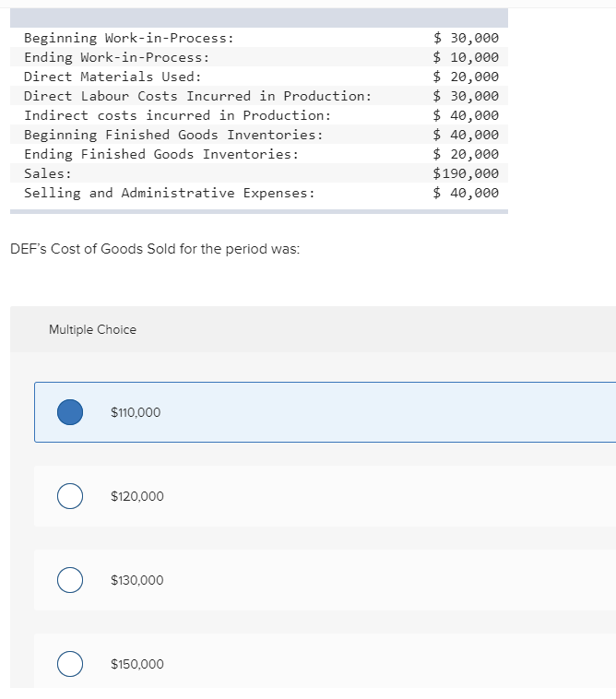Click the $110,000 answer label text
Screen dimensions: 616x699
point(136,412)
